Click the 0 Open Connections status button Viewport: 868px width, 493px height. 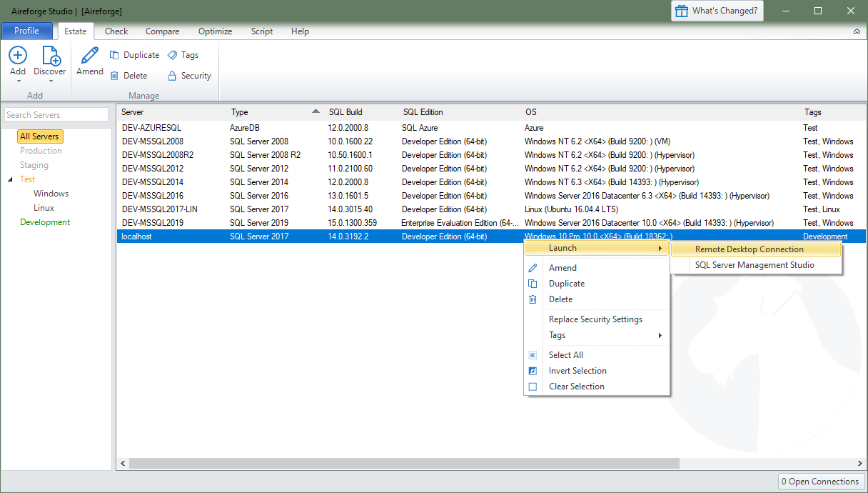pyautogui.click(x=821, y=481)
